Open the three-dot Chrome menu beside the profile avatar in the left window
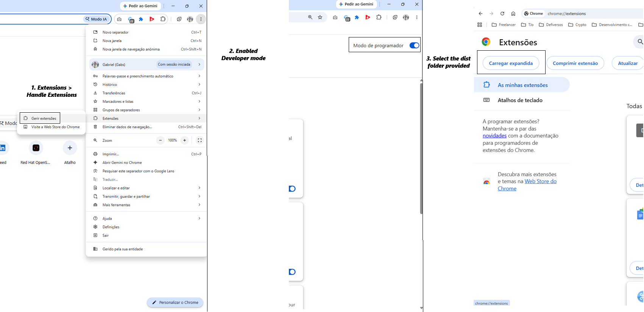 coord(201,19)
